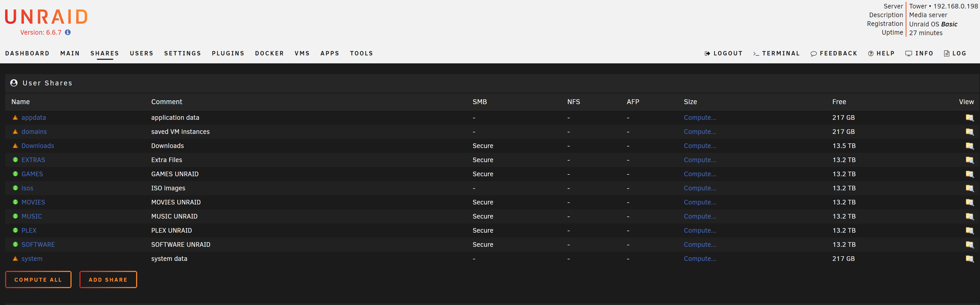
Task: Click the Add Share button
Action: coord(108,280)
